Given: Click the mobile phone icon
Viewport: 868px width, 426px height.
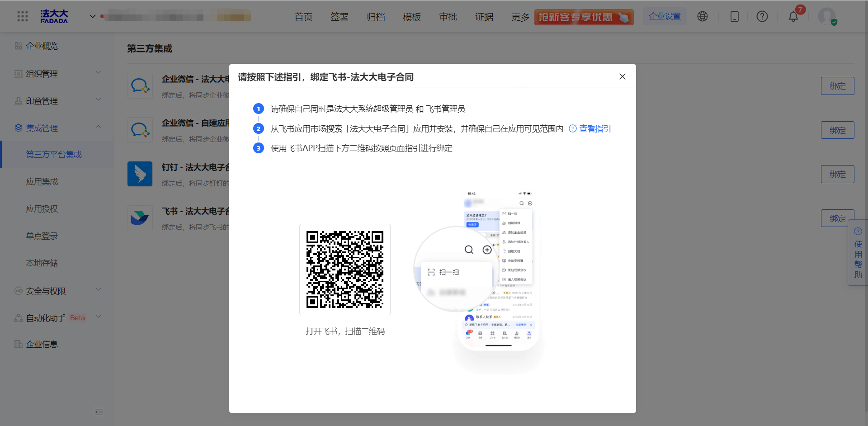Looking at the screenshot, I should pos(735,16).
